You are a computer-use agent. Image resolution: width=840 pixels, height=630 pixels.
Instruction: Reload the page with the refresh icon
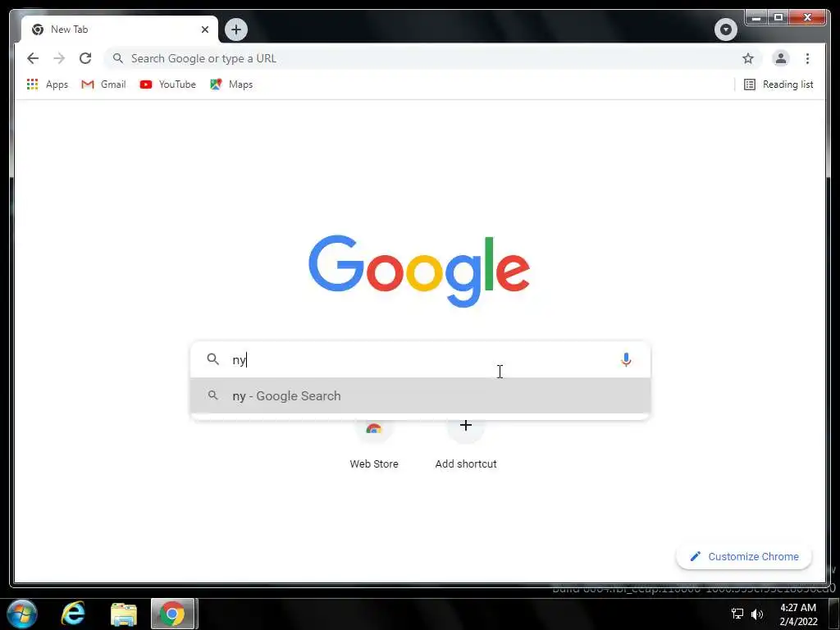[x=85, y=58]
